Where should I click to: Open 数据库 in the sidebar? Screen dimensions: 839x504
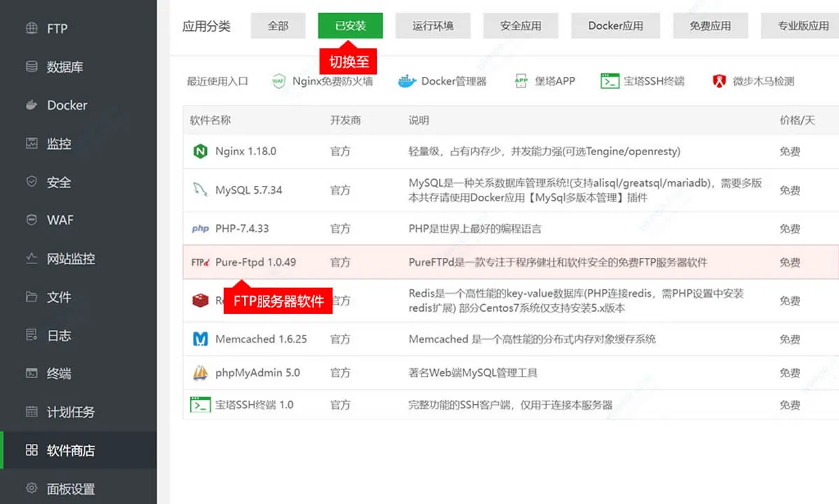(x=64, y=67)
